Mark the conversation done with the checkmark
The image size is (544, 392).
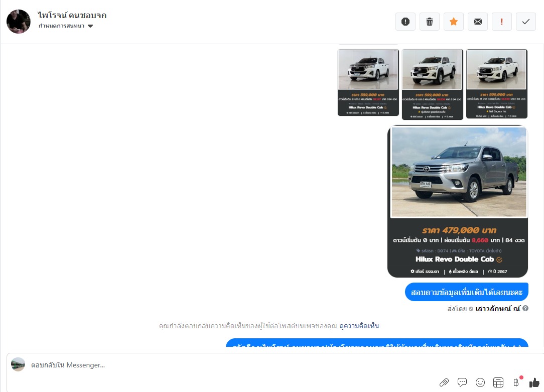(526, 22)
